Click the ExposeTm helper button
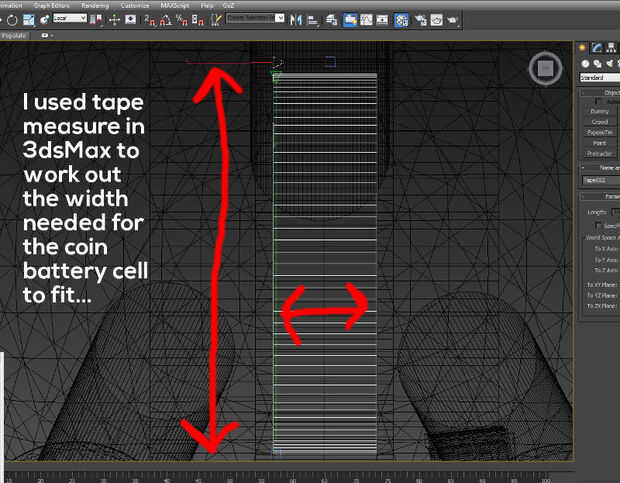The height and width of the screenshot is (483, 620). (599, 132)
